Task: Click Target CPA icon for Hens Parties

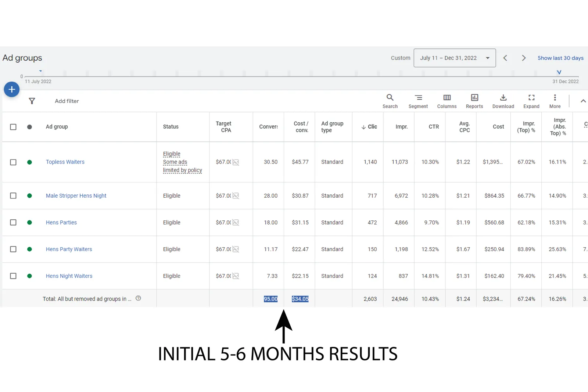Action: click(x=236, y=223)
